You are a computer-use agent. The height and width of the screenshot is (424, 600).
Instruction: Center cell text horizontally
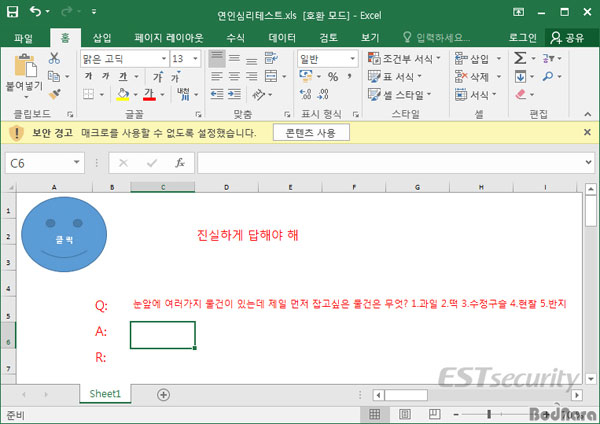click(234, 77)
